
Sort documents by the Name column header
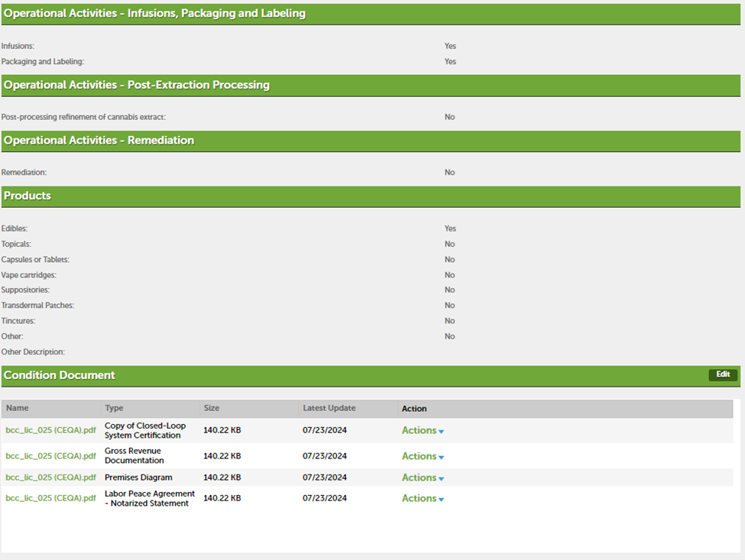[x=18, y=409]
